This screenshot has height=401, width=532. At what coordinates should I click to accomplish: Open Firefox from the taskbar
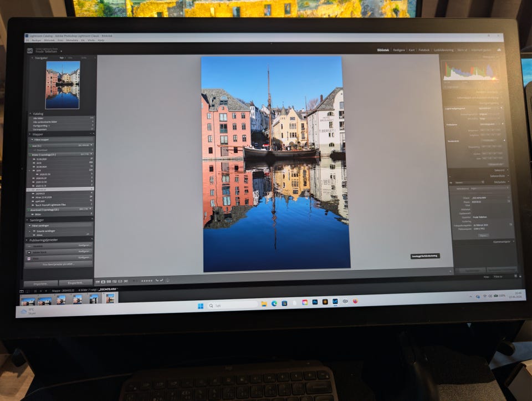coord(355,301)
